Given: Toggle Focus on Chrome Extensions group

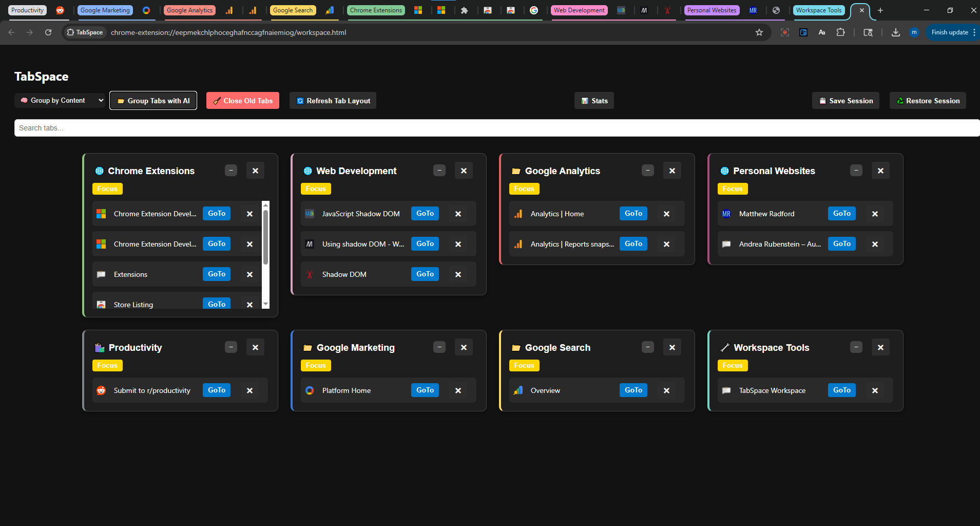Looking at the screenshot, I should [x=107, y=189].
